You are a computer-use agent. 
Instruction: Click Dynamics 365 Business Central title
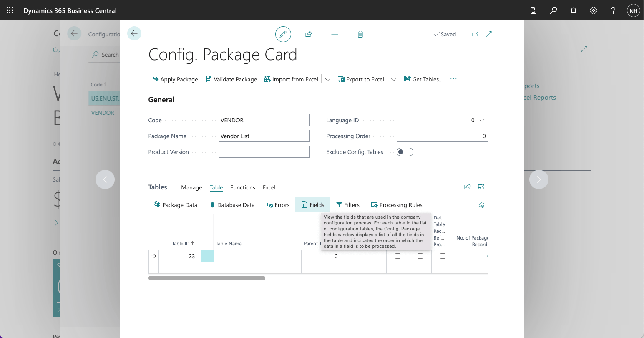tap(70, 10)
